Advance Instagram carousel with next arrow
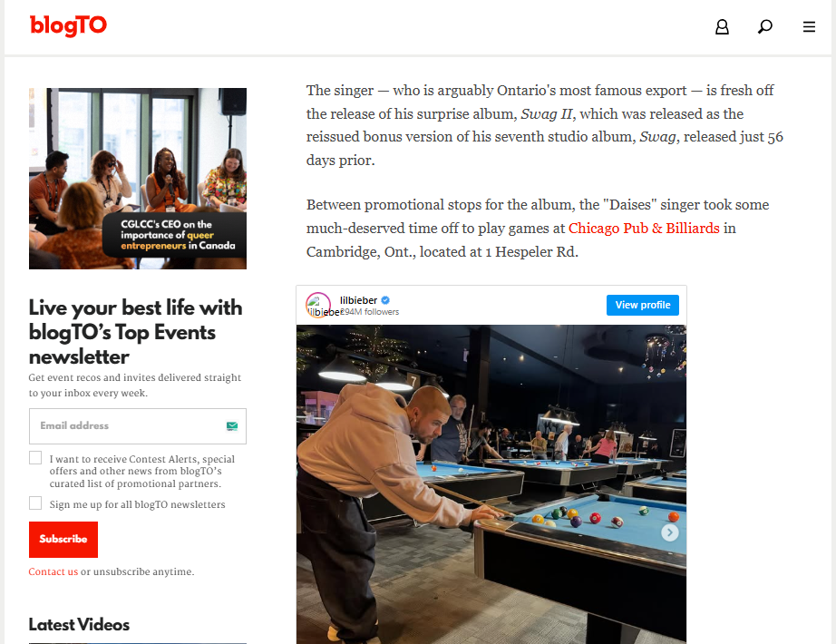The image size is (836, 644). pos(670,532)
